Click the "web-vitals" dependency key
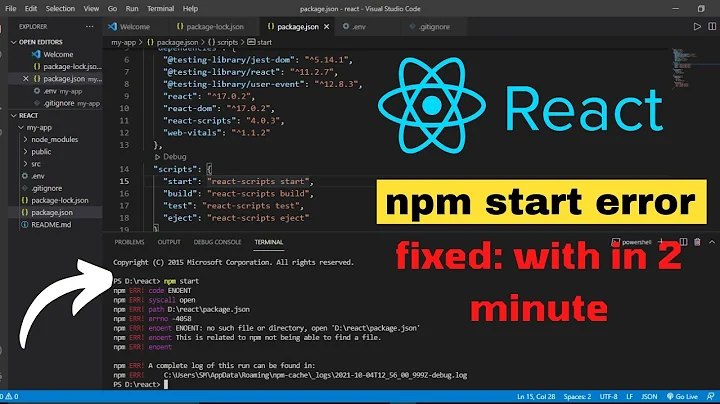Screen dimensions: 720x404 (191, 133)
